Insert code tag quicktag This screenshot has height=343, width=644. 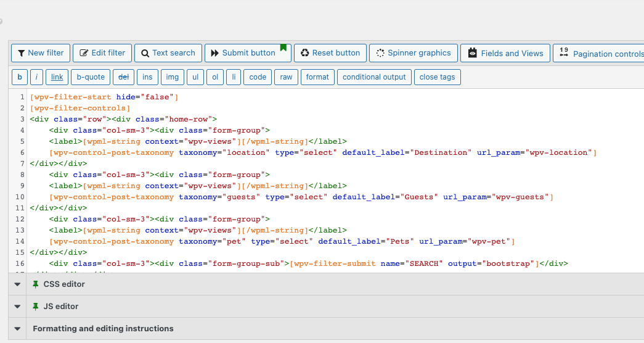258,77
